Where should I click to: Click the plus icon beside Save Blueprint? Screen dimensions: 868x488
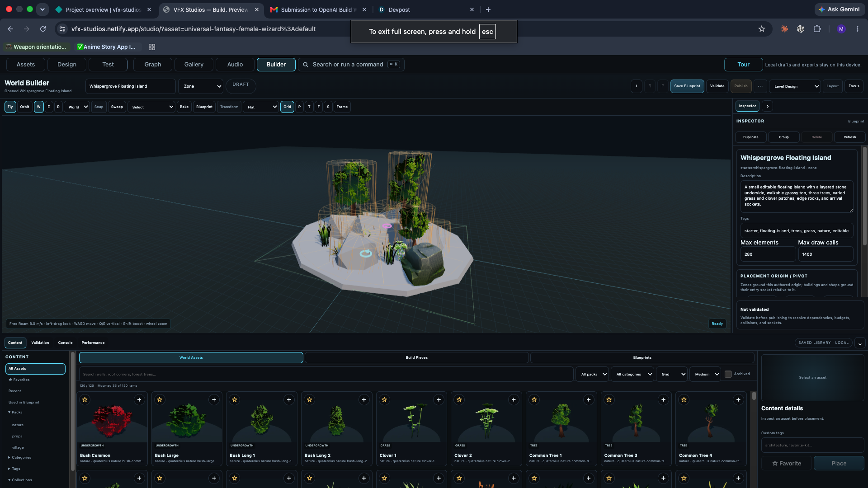(x=636, y=86)
